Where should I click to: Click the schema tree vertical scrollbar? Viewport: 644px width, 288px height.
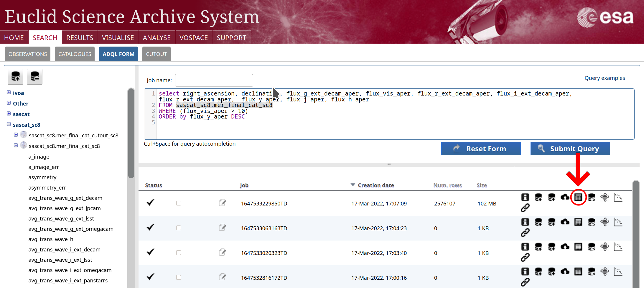[x=131, y=133]
